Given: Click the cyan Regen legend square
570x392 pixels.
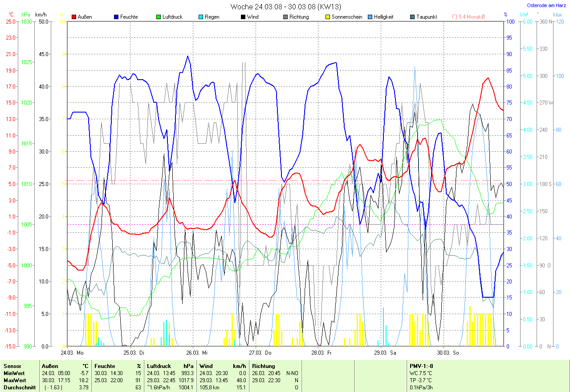Looking at the screenshot, I should pyautogui.click(x=201, y=17).
